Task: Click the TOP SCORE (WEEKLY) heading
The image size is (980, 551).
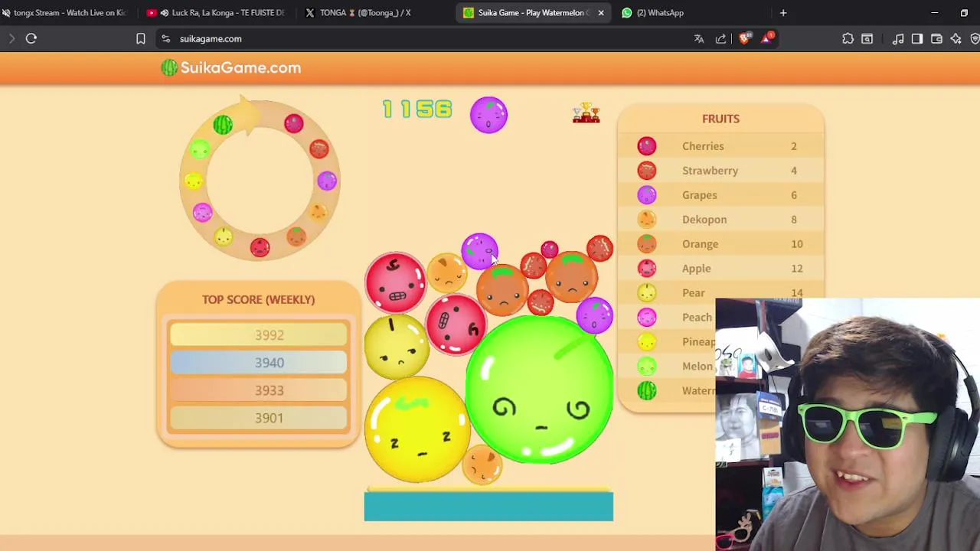Action: (x=259, y=299)
